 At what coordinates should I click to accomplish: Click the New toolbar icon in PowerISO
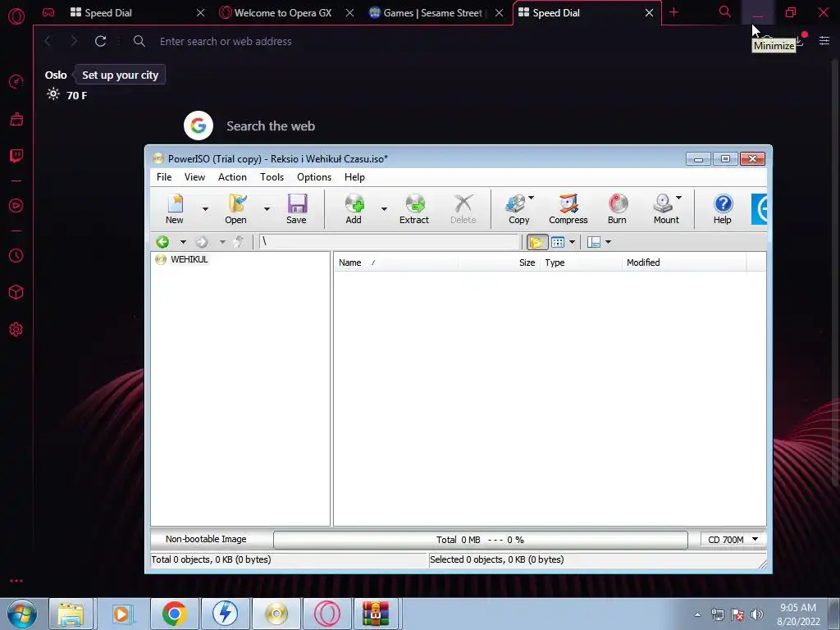(x=175, y=209)
